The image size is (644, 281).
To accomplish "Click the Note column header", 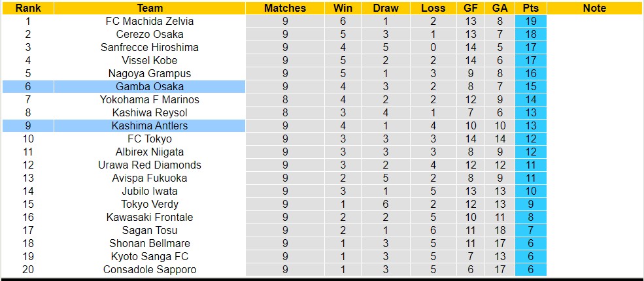I will click(x=594, y=8).
